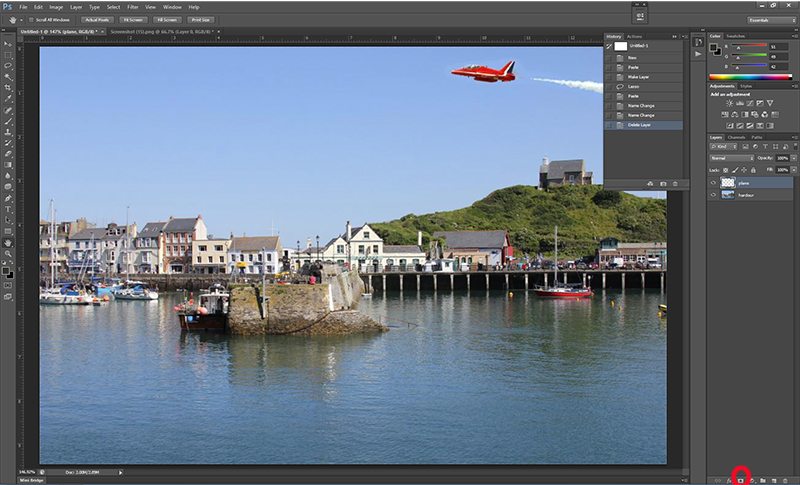This screenshot has width=800, height=485.
Task: Click the foreground color box in toolbar
Action: [7, 268]
